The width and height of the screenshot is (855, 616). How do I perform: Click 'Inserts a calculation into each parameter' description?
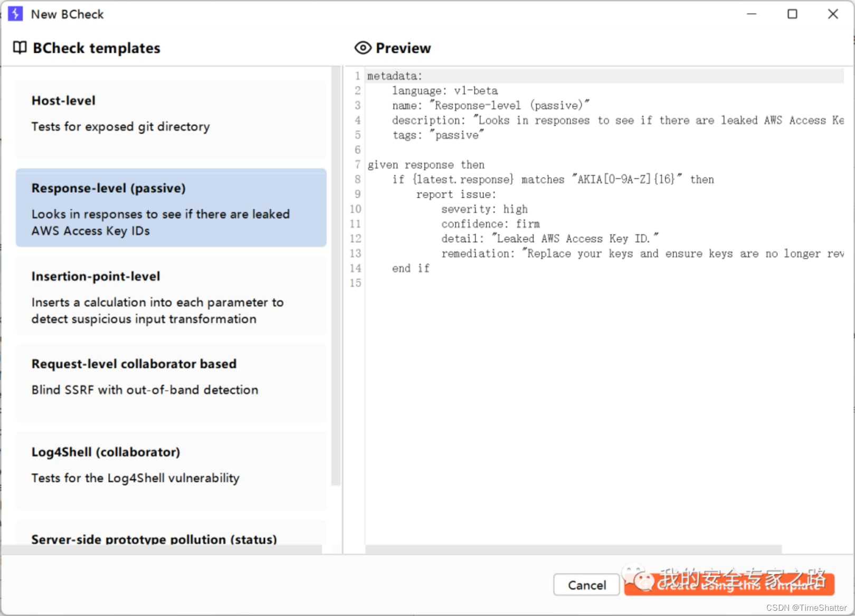(157, 310)
